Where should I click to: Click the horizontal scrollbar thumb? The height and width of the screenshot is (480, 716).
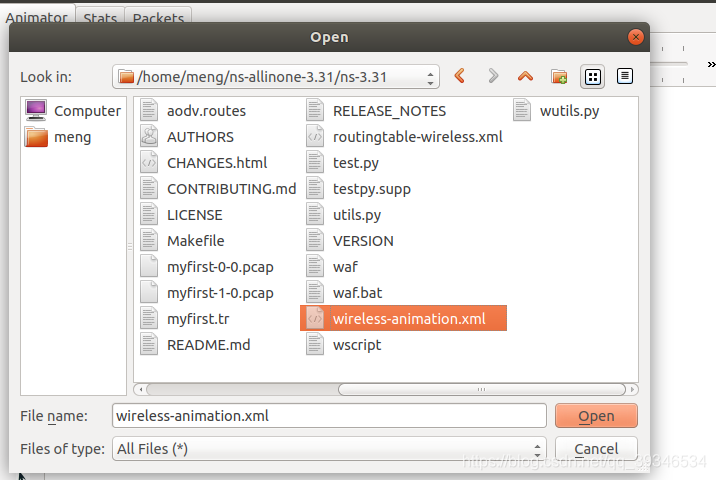coord(482,390)
